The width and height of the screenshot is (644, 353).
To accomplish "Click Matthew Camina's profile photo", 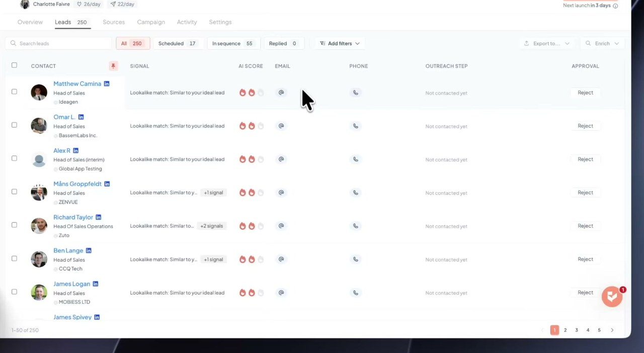I will coord(39,93).
